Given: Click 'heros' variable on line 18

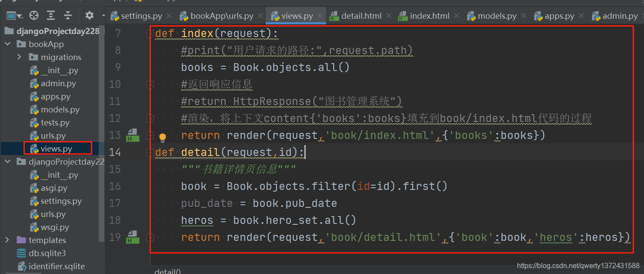Looking at the screenshot, I should [x=197, y=220].
